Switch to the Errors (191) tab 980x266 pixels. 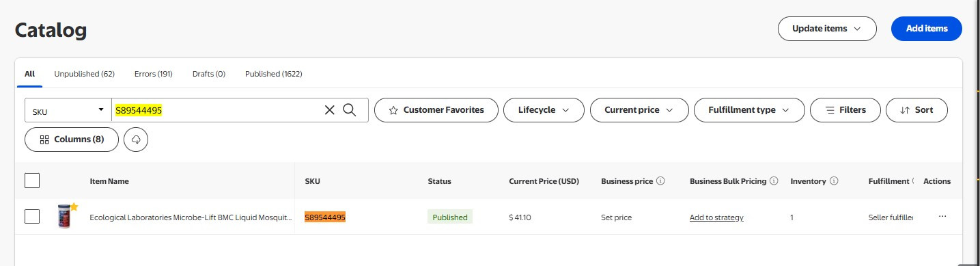pos(154,74)
